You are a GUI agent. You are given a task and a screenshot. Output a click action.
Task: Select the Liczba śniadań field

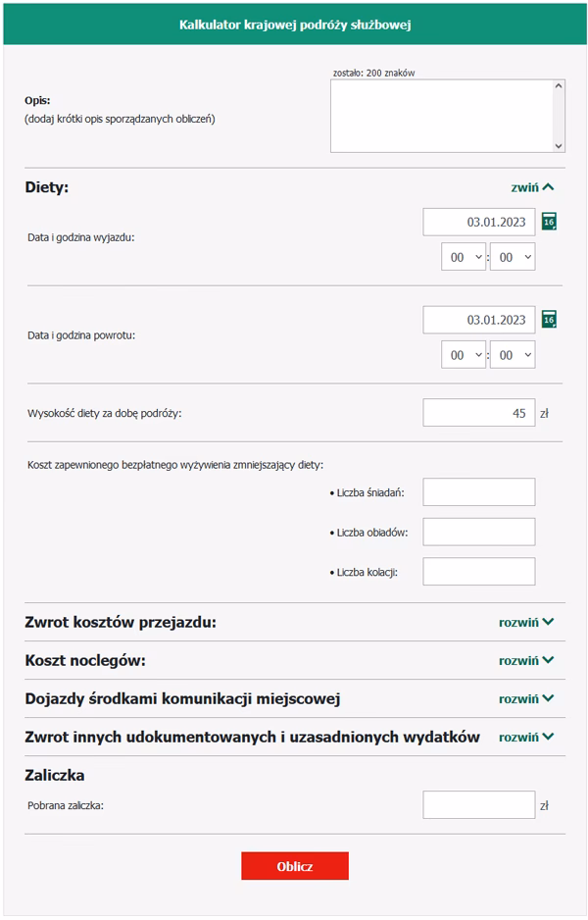coord(477,491)
